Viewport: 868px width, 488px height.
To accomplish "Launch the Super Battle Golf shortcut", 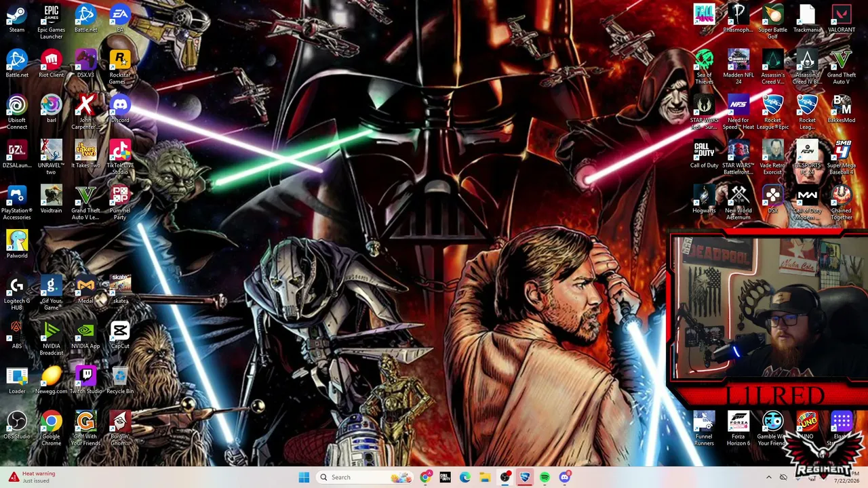I will (773, 22).
